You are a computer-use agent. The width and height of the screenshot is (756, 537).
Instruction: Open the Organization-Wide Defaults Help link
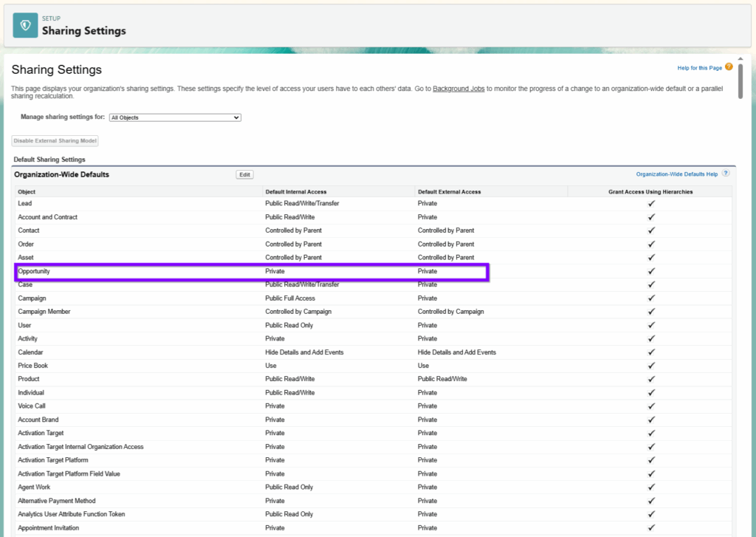[676, 174]
